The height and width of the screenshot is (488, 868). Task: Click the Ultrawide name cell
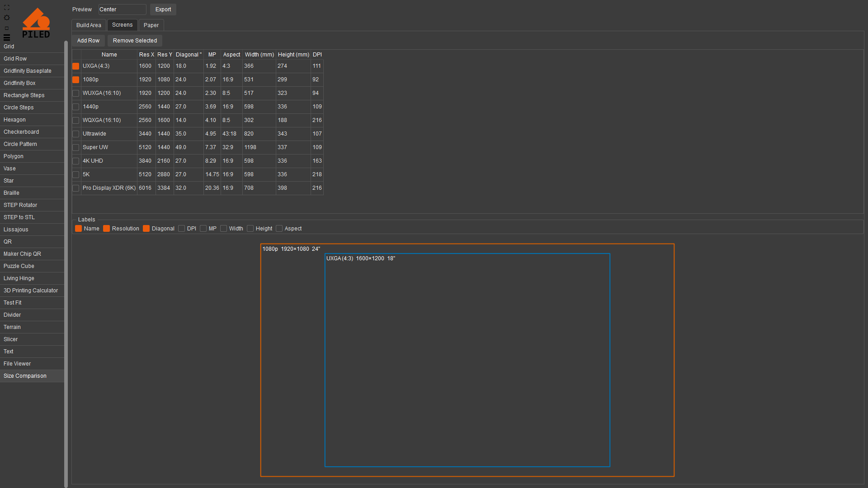point(109,134)
